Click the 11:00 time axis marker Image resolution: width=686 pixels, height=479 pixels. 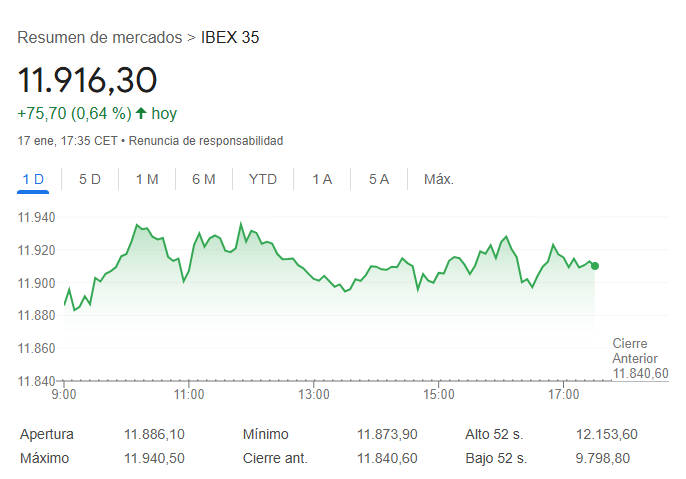[189, 395]
